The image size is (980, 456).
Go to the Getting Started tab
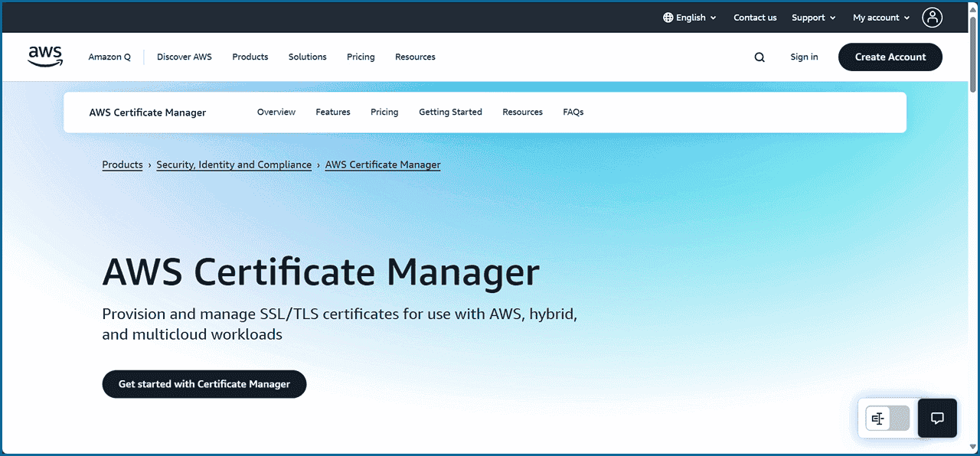click(x=450, y=112)
